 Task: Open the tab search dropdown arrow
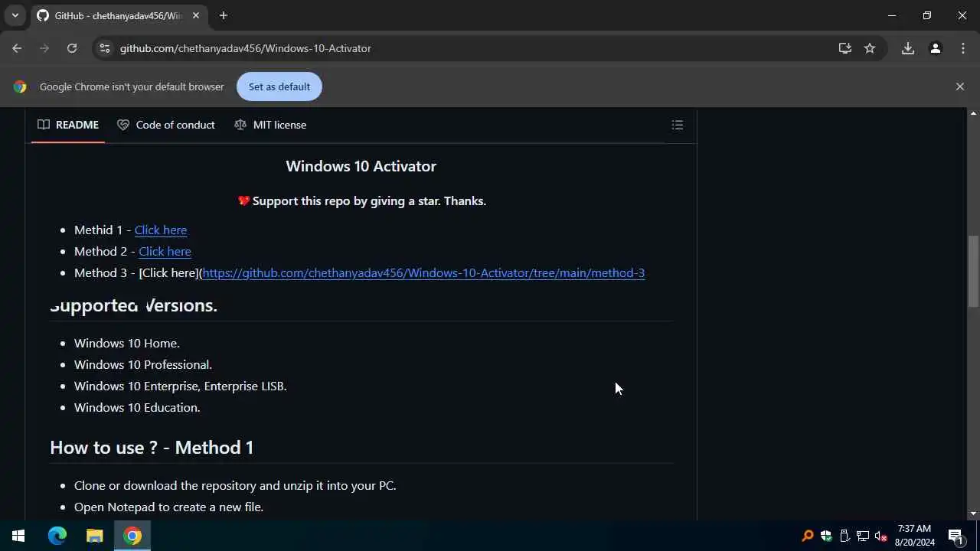[x=15, y=15]
